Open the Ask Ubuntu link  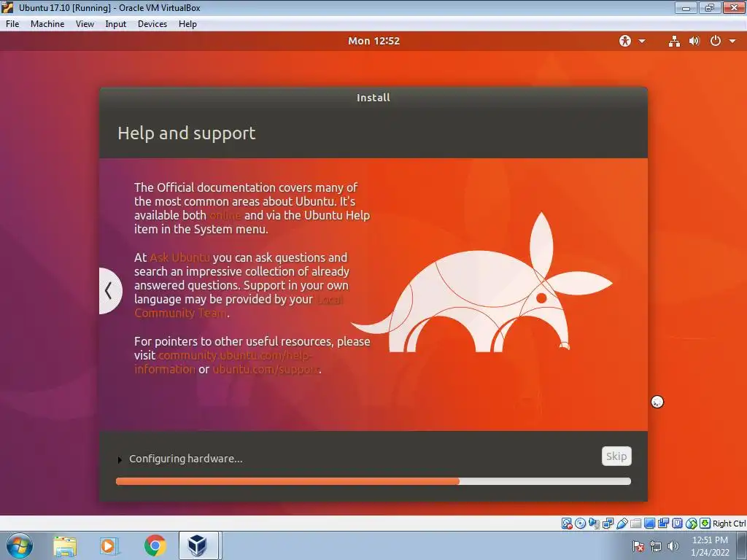click(179, 257)
